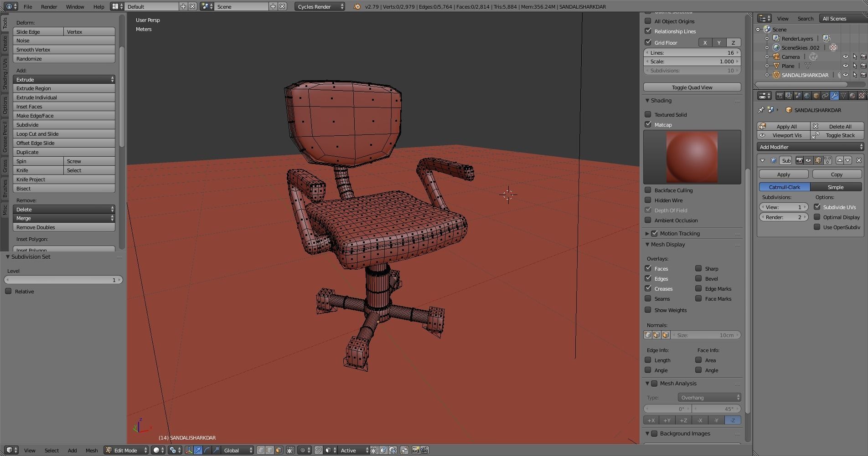The height and width of the screenshot is (456, 868).
Task: Open the Merge dropdown
Action: coord(64,218)
